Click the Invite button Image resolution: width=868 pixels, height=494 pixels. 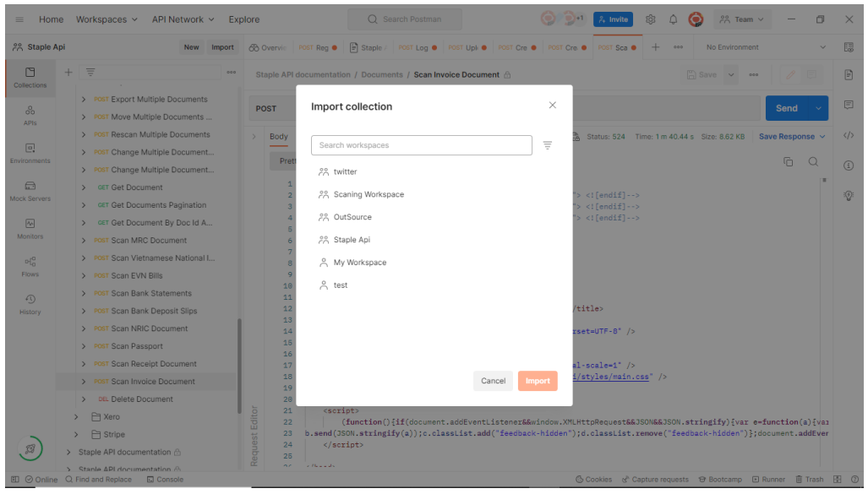[613, 19]
